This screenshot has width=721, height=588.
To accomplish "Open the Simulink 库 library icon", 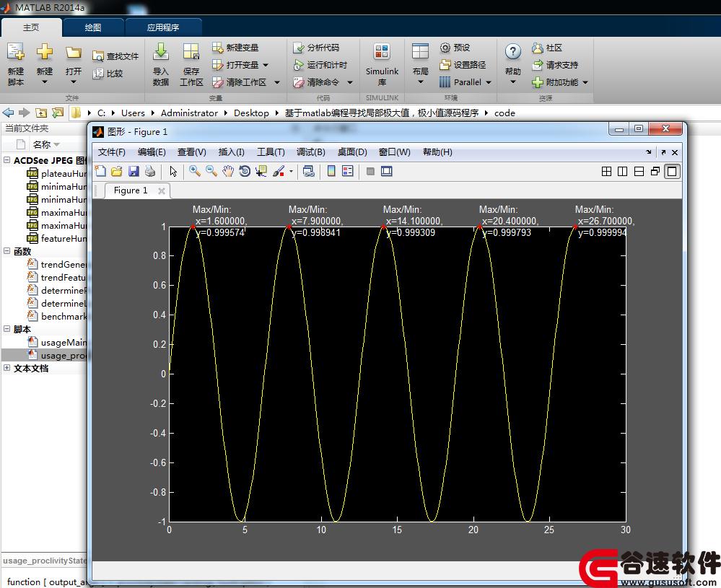I will click(x=382, y=51).
